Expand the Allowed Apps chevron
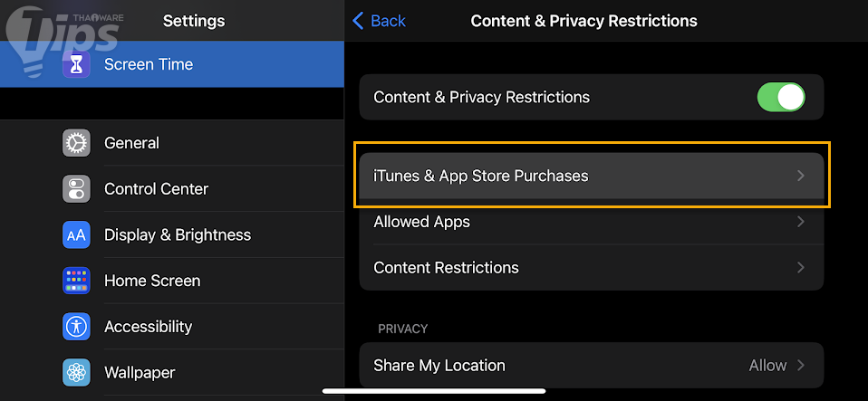The width and height of the screenshot is (868, 401). 800,222
